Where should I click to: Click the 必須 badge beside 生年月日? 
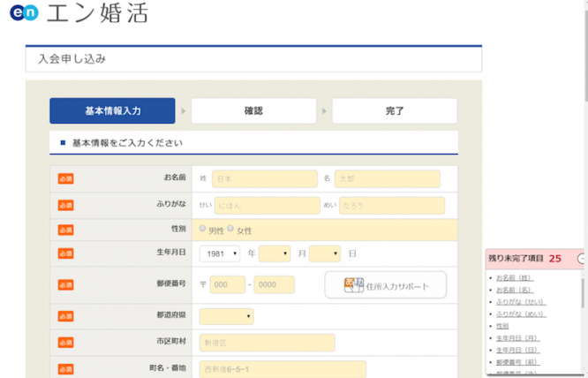click(x=65, y=253)
